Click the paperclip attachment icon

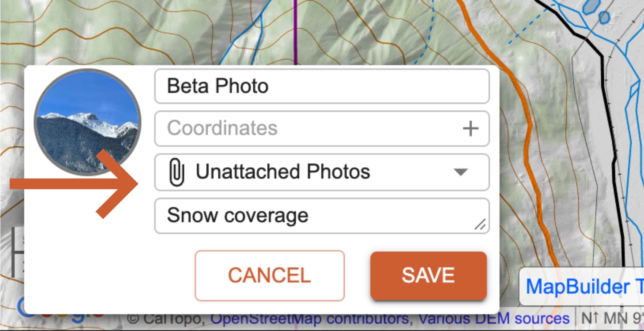pyautogui.click(x=176, y=172)
